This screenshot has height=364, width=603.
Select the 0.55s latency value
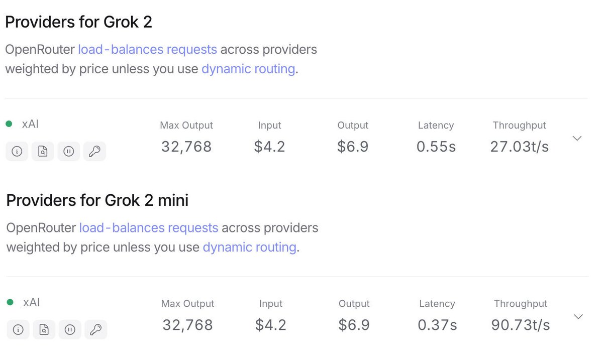(436, 147)
